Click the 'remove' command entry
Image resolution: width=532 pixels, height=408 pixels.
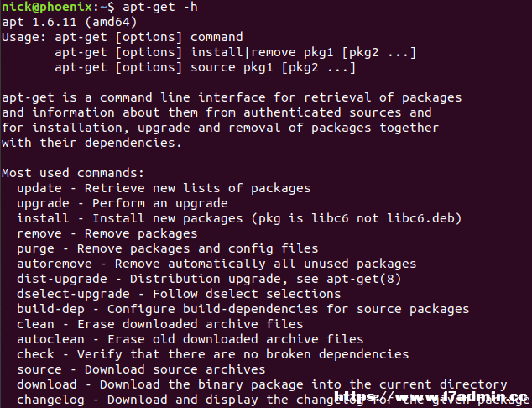(x=39, y=233)
